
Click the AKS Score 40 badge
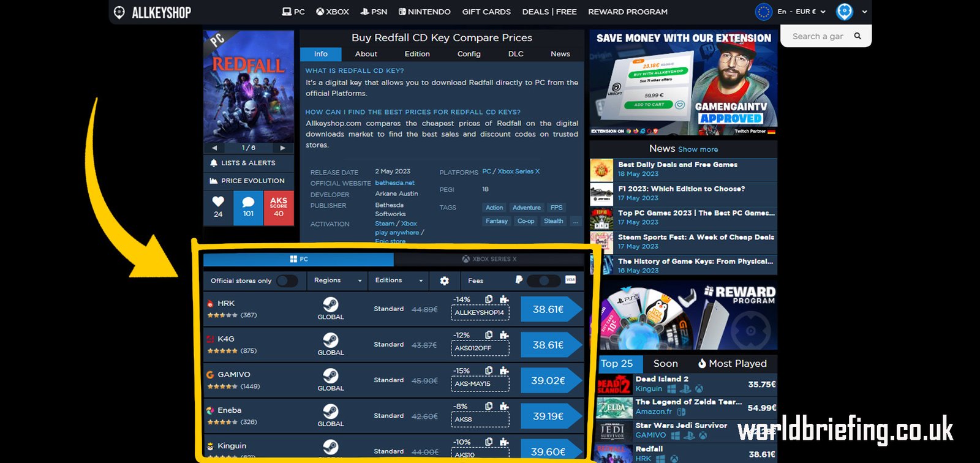click(279, 207)
